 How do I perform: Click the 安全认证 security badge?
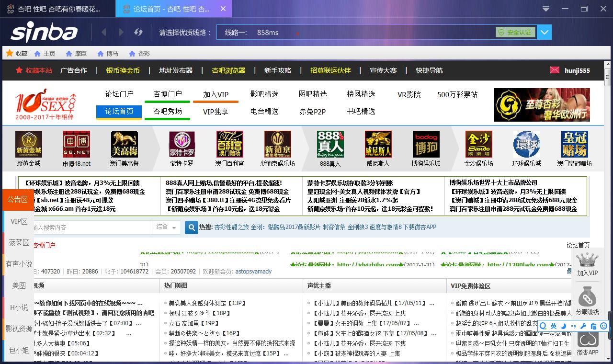515,32
